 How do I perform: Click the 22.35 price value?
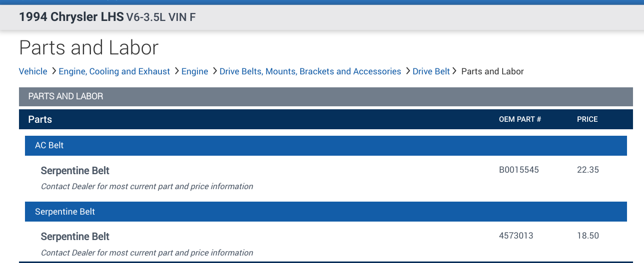tap(588, 170)
